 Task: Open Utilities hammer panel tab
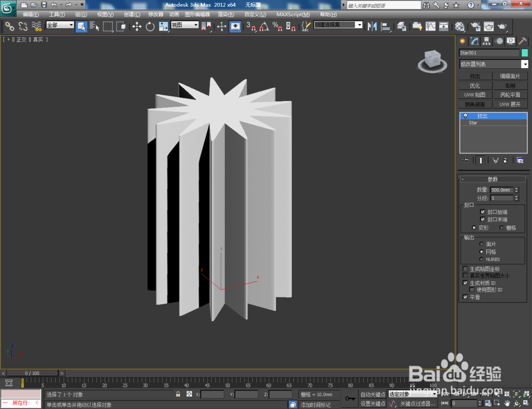tap(523, 41)
